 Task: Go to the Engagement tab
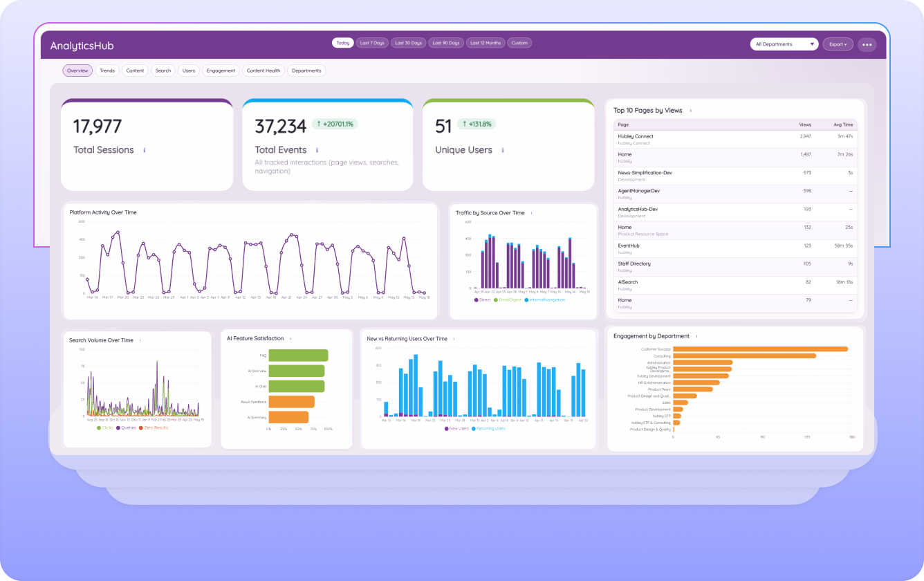pyautogui.click(x=221, y=71)
